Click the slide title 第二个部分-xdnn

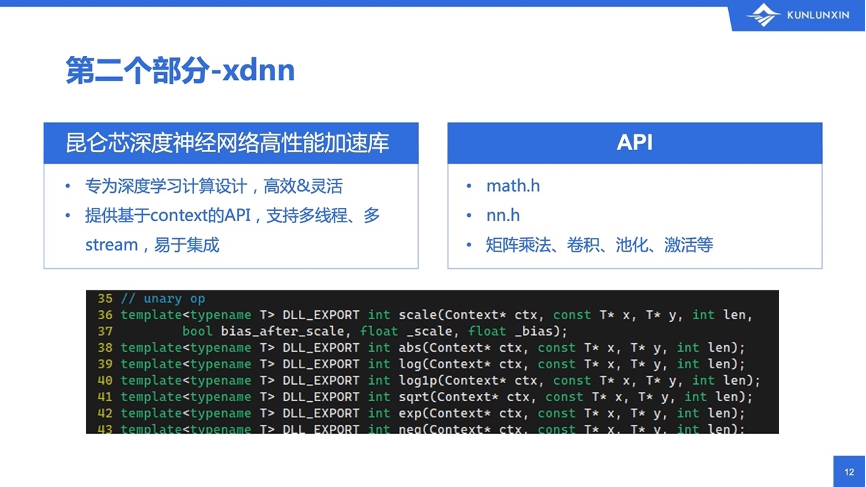[x=180, y=70]
